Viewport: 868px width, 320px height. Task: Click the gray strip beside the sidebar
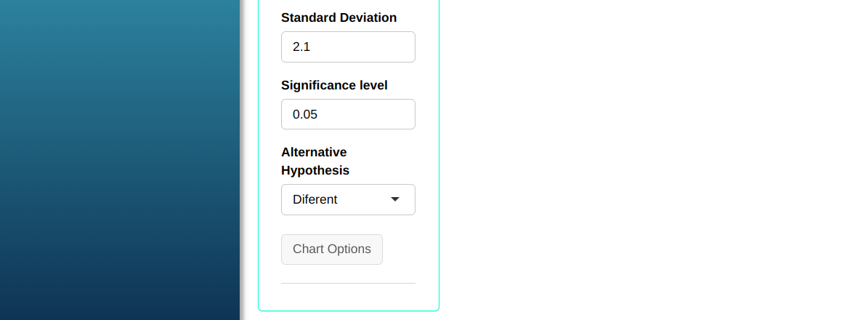coord(244,160)
